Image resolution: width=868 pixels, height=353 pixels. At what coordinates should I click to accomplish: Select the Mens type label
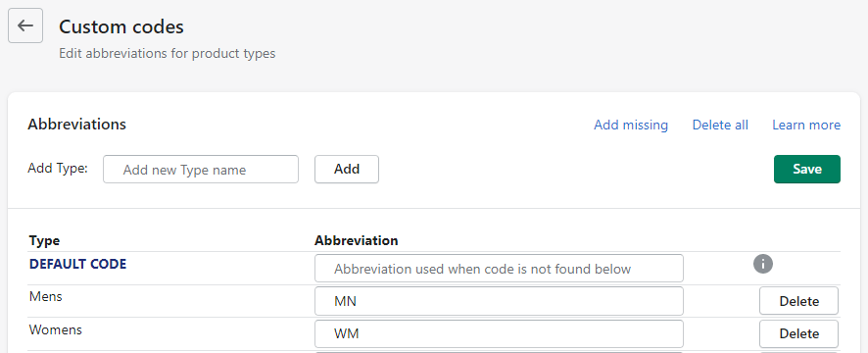click(x=45, y=296)
